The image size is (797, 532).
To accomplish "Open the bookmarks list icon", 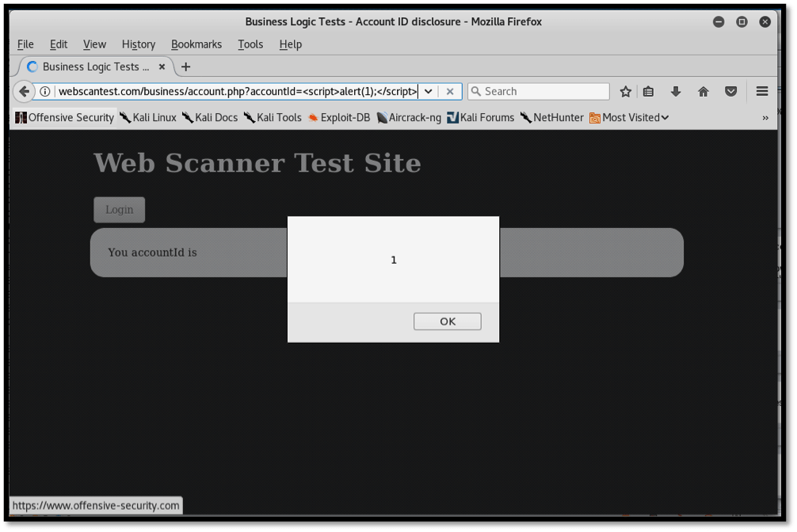I will [648, 91].
